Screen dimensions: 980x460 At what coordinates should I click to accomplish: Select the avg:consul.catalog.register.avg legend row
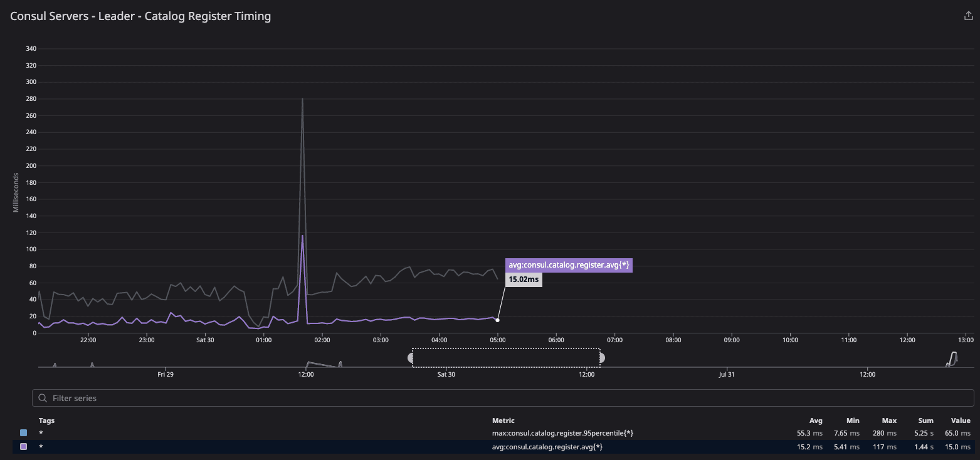point(547,447)
